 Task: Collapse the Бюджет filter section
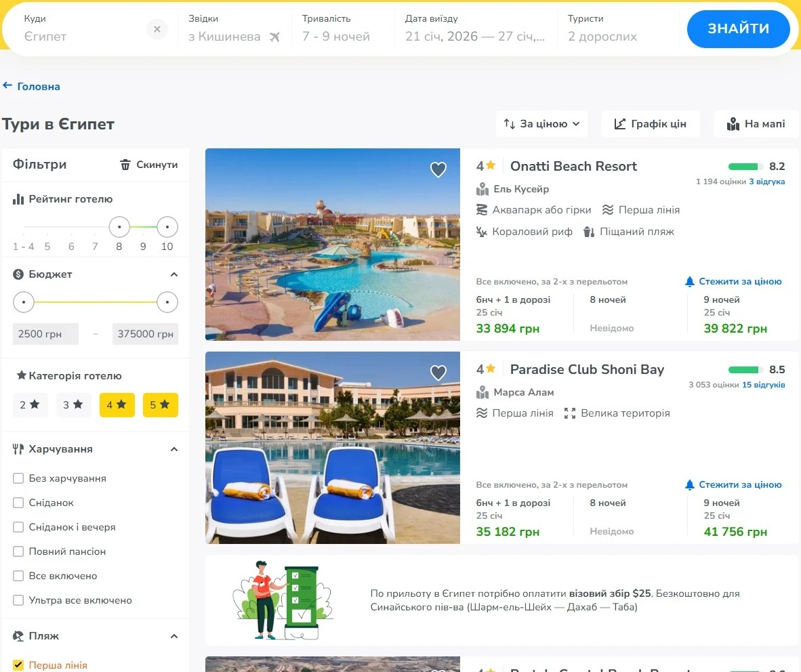[x=174, y=274]
